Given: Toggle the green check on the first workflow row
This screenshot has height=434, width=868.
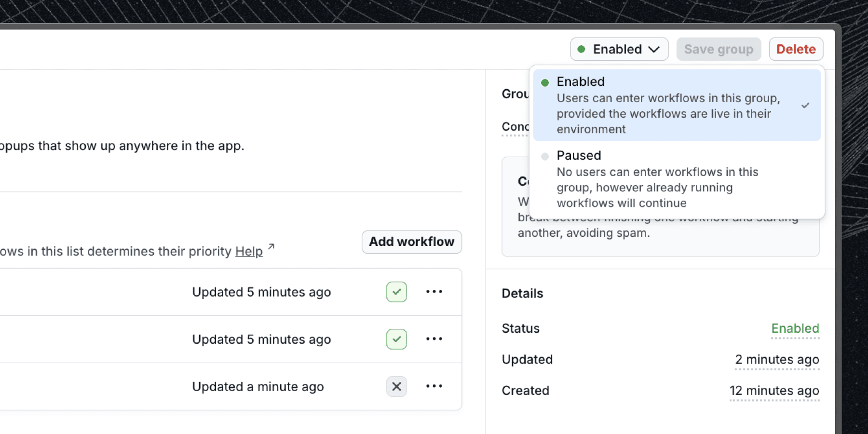Looking at the screenshot, I should pos(396,292).
